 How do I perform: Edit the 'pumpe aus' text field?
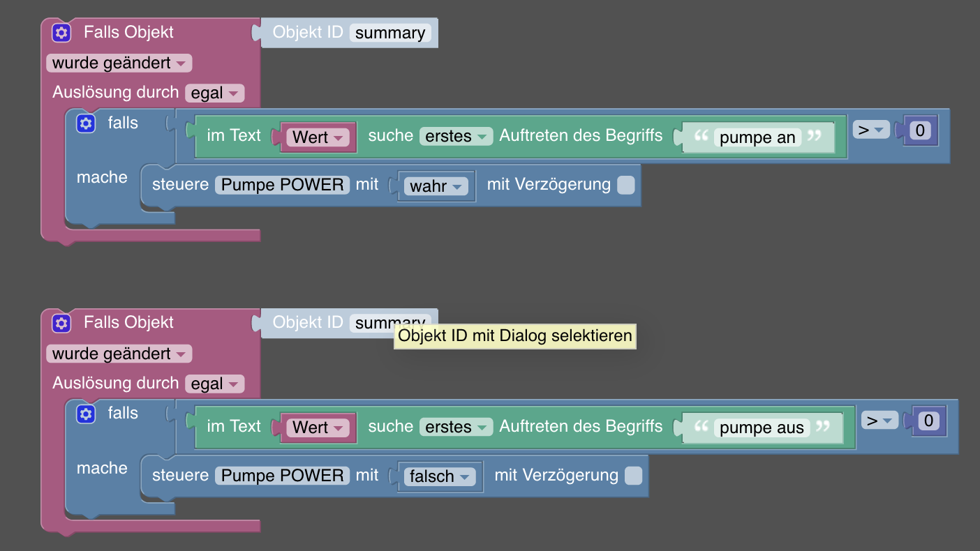pos(762,428)
